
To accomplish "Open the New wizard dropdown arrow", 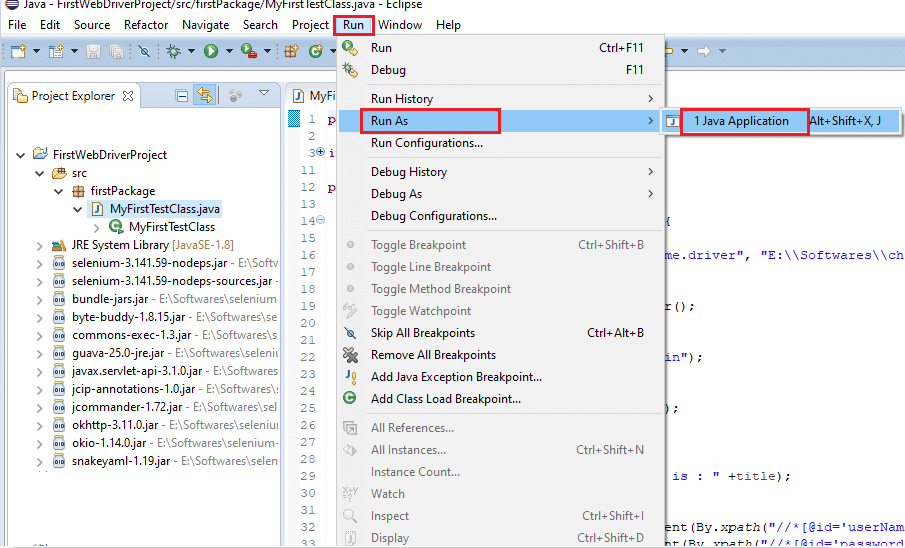I will [x=36, y=51].
